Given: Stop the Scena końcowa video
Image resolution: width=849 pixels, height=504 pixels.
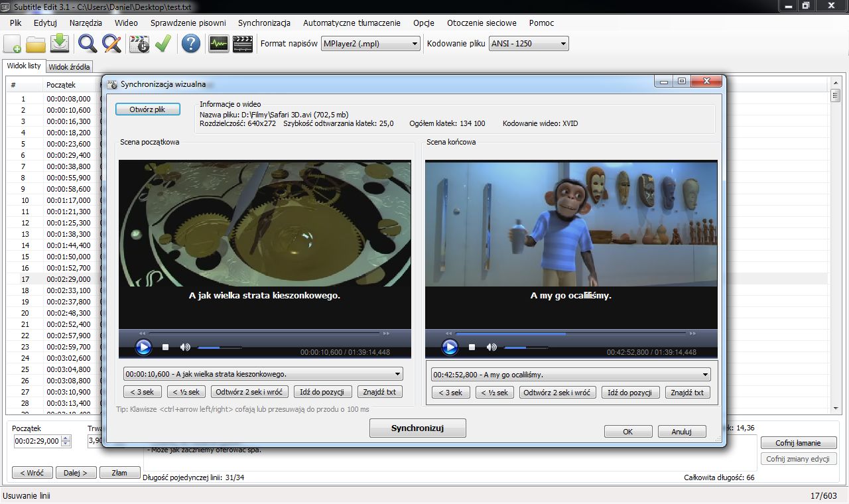Looking at the screenshot, I should [x=472, y=347].
